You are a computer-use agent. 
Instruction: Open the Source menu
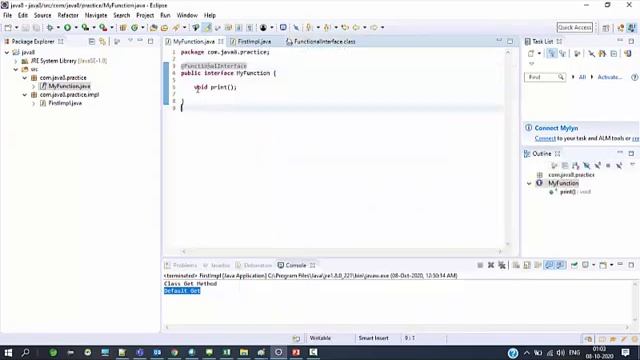(x=42, y=16)
